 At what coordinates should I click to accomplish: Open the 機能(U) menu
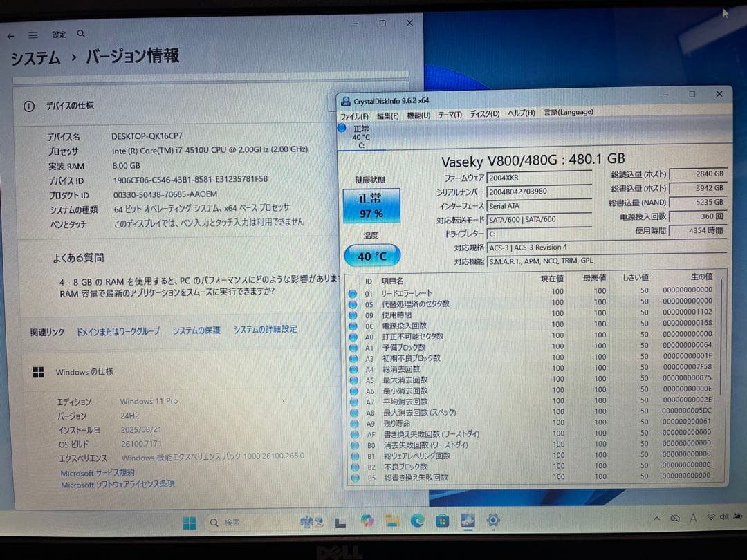pos(418,115)
